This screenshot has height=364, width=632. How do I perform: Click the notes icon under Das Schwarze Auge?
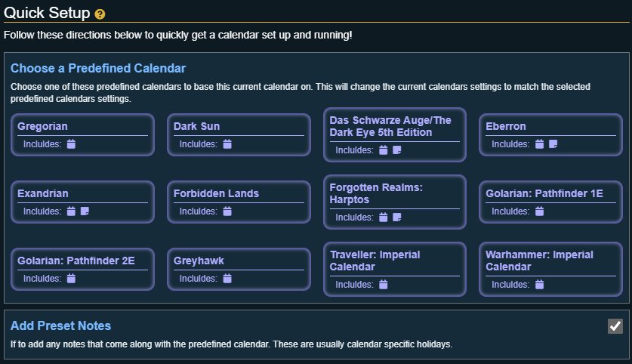click(397, 150)
